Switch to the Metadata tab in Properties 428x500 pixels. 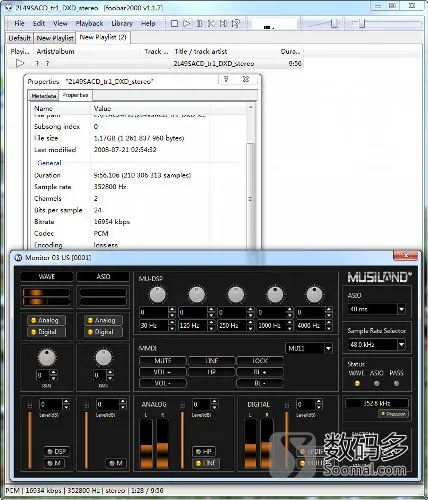(x=44, y=96)
